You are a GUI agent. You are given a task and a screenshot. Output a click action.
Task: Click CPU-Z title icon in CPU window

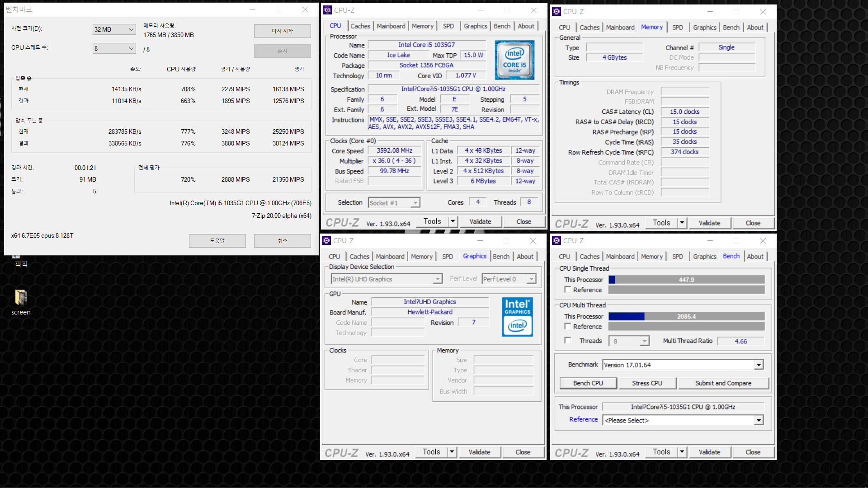(327, 10)
